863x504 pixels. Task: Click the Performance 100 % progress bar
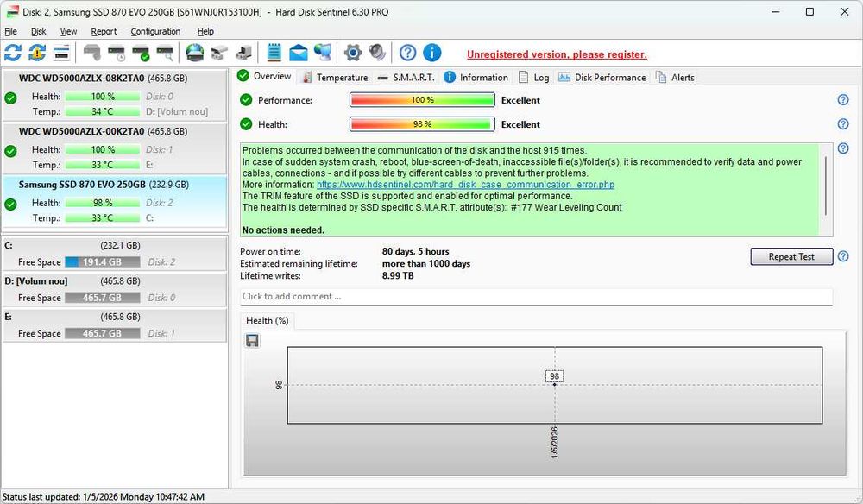tap(422, 99)
